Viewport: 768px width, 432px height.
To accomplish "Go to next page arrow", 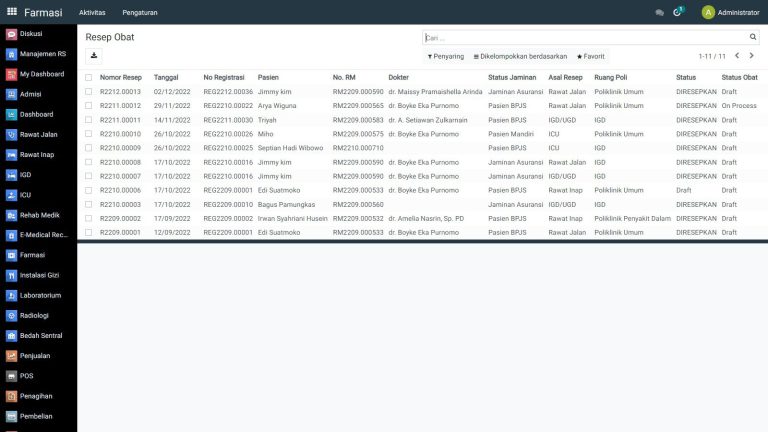I will pos(751,56).
